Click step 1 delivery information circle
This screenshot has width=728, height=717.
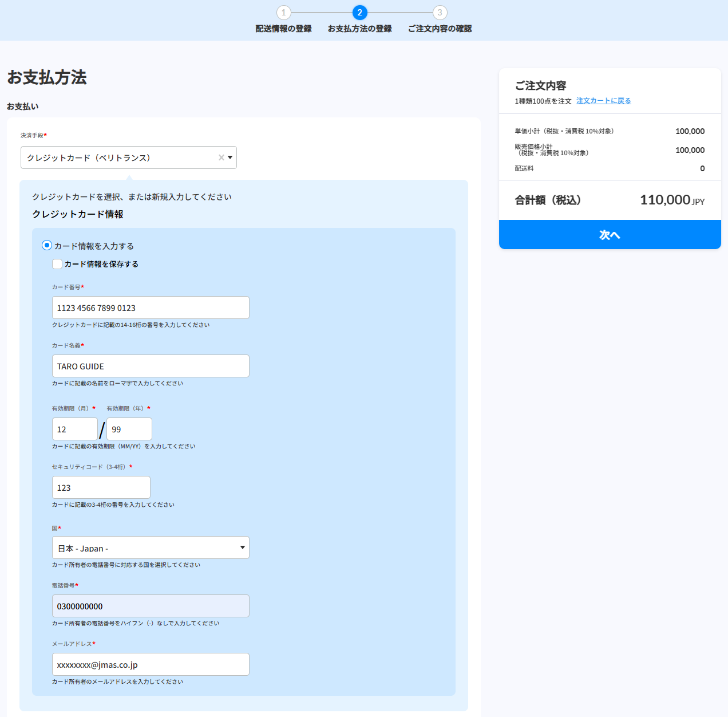[283, 13]
